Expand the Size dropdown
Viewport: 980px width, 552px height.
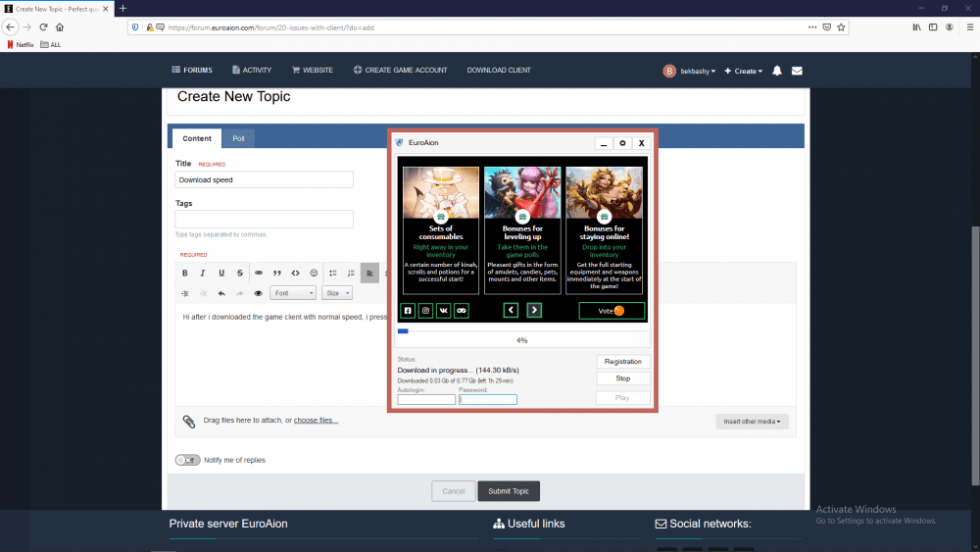(x=337, y=293)
